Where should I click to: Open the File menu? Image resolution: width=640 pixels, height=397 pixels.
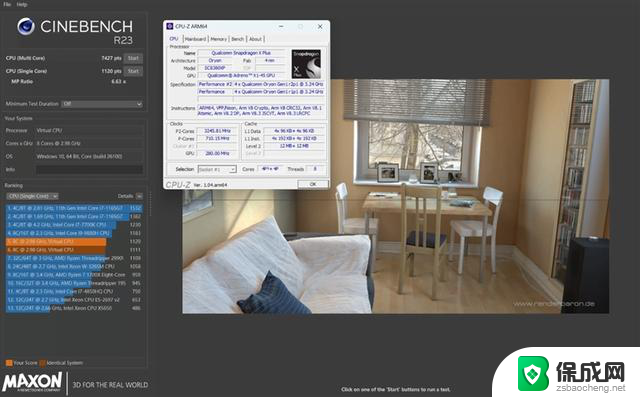pos(7,4)
